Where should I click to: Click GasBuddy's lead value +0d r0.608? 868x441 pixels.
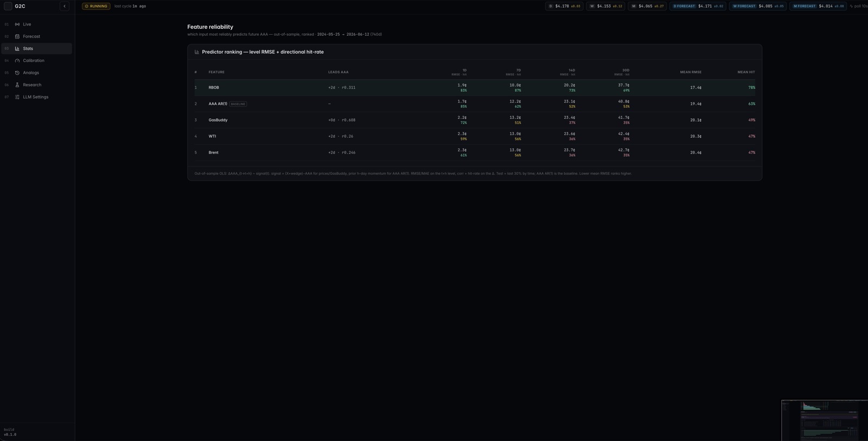[342, 120]
